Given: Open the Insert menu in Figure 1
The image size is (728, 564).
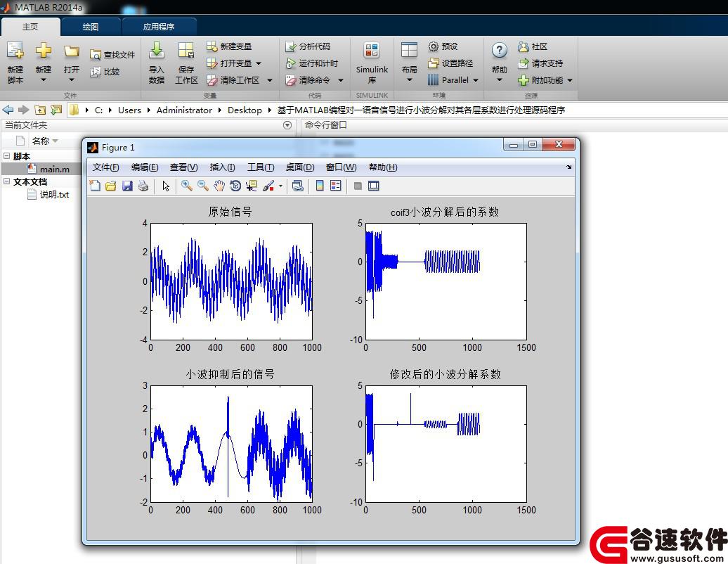Looking at the screenshot, I should (x=222, y=167).
